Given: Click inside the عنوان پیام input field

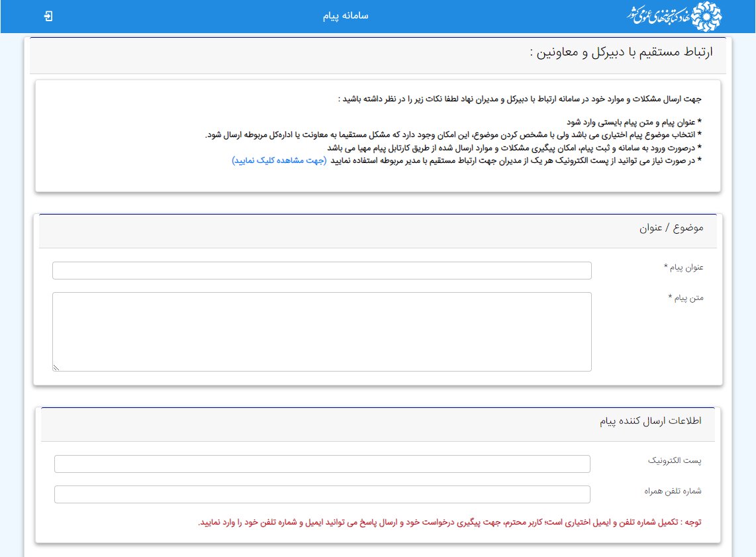Looking at the screenshot, I should [322, 270].
